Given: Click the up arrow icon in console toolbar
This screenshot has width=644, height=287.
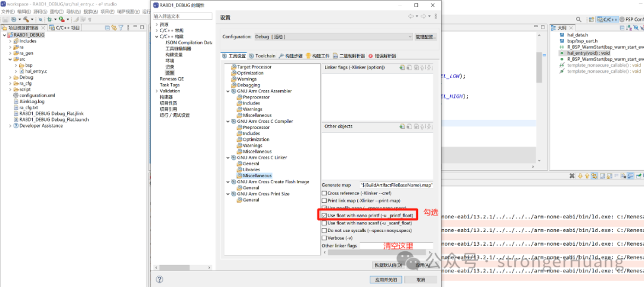Looking at the screenshot, I should [x=587, y=175].
